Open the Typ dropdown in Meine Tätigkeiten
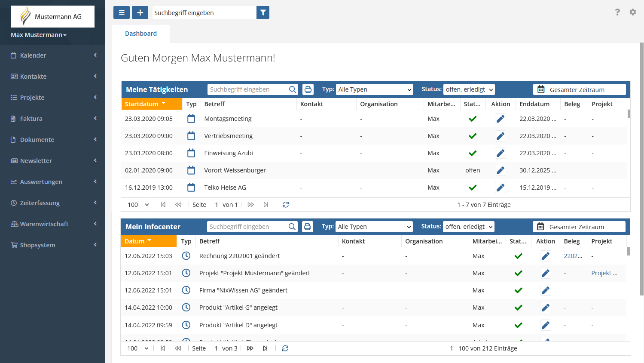Image resolution: width=644 pixels, height=363 pixels. [x=375, y=89]
